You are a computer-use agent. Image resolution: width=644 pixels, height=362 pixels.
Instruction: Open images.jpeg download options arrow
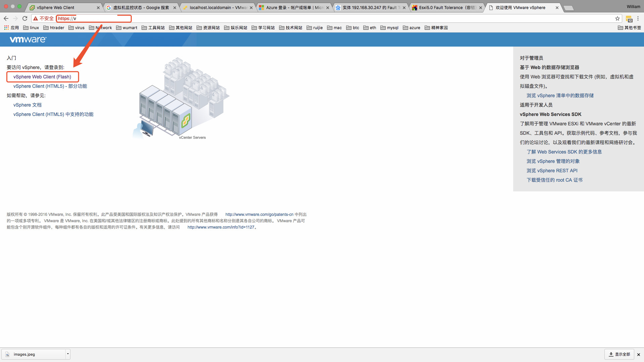(68, 354)
